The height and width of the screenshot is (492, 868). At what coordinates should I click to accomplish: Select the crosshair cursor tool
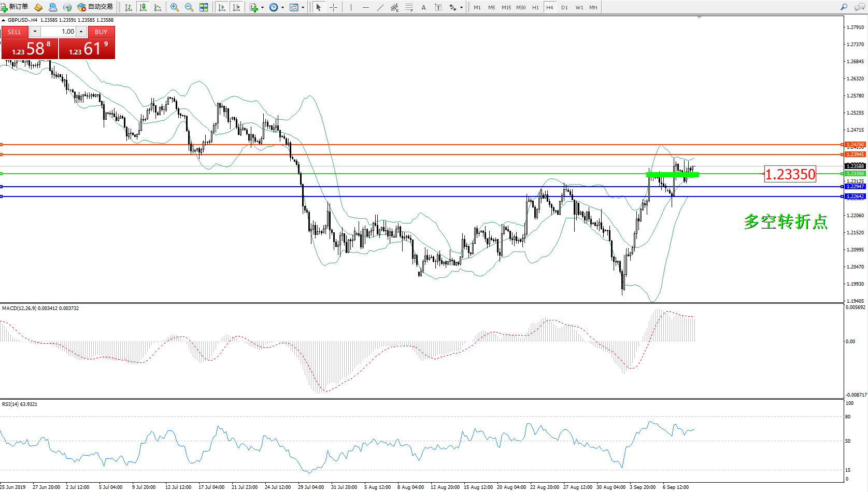[x=333, y=7]
